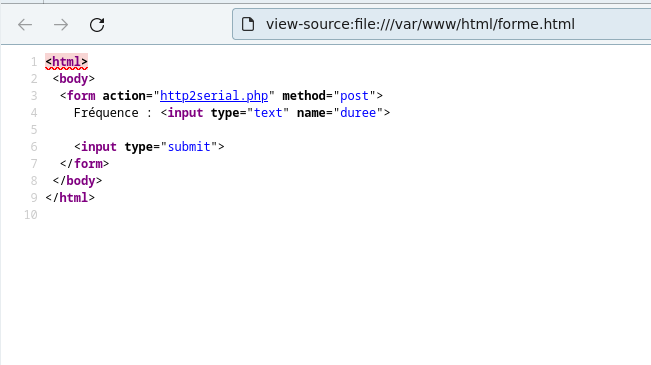Click the closing </body> tag
Image resolution: width=651 pixels, height=365 pixels.
pyautogui.click(x=77, y=181)
